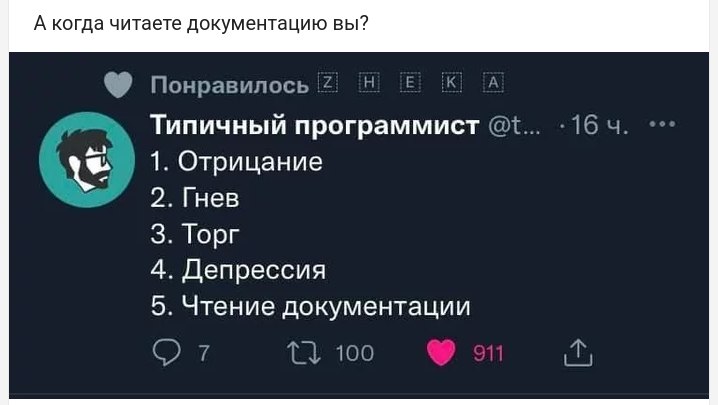Image resolution: width=718 pixels, height=405 pixels.
Task: Click the retweet count 100
Action: coord(354,352)
